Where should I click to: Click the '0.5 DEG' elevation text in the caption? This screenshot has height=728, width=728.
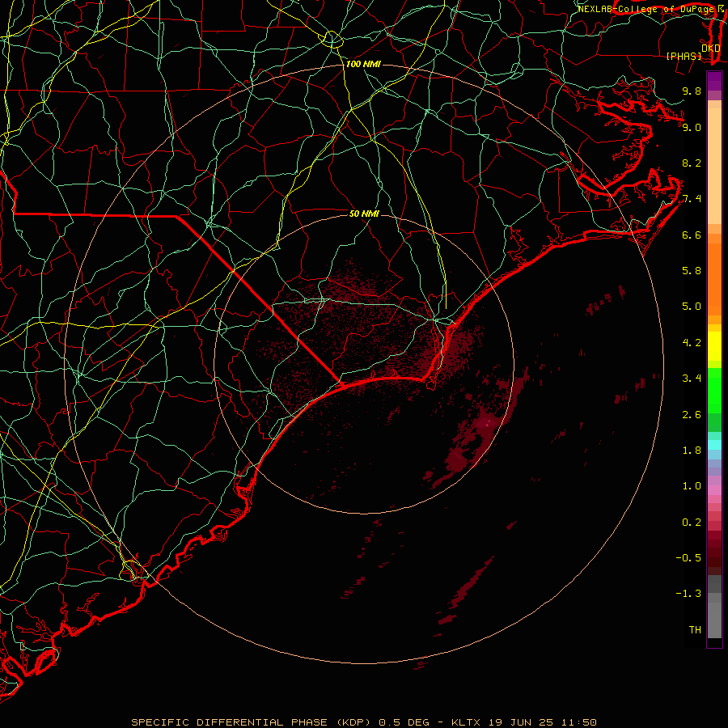404,722
